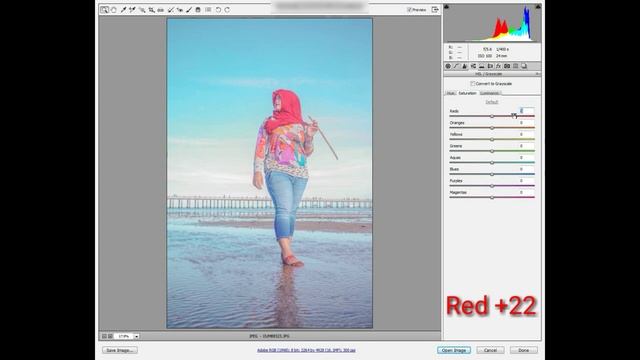640x360 pixels.
Task: Click the Greens saturation slider handle
Action: [492, 151]
